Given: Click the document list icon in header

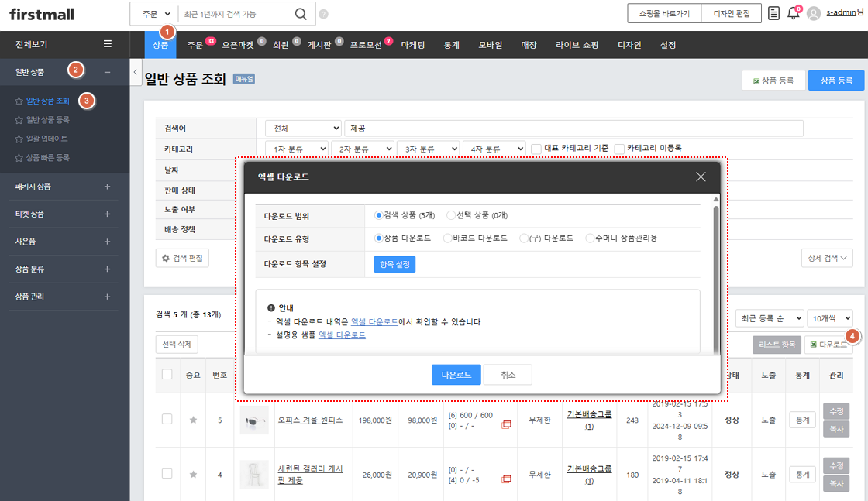Looking at the screenshot, I should (773, 14).
